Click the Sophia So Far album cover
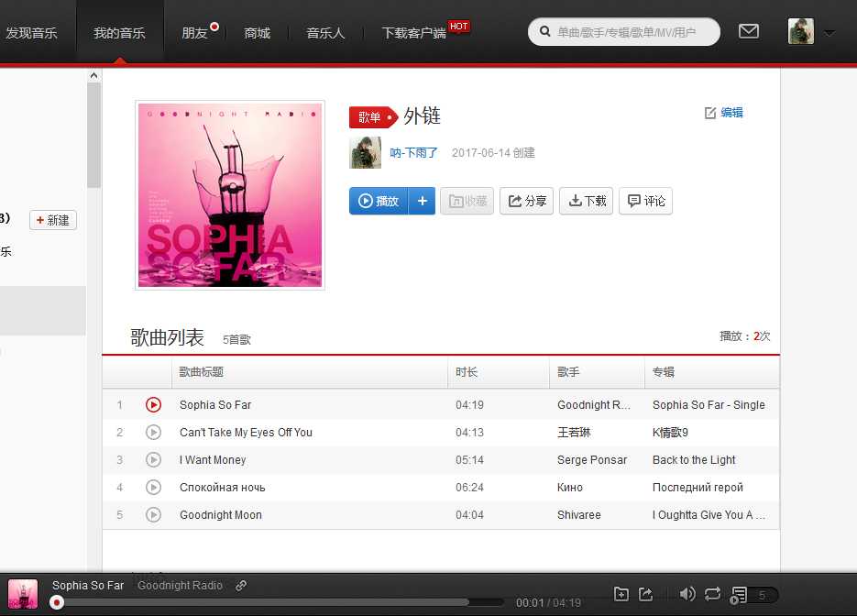The width and height of the screenshot is (857, 616). [x=230, y=195]
